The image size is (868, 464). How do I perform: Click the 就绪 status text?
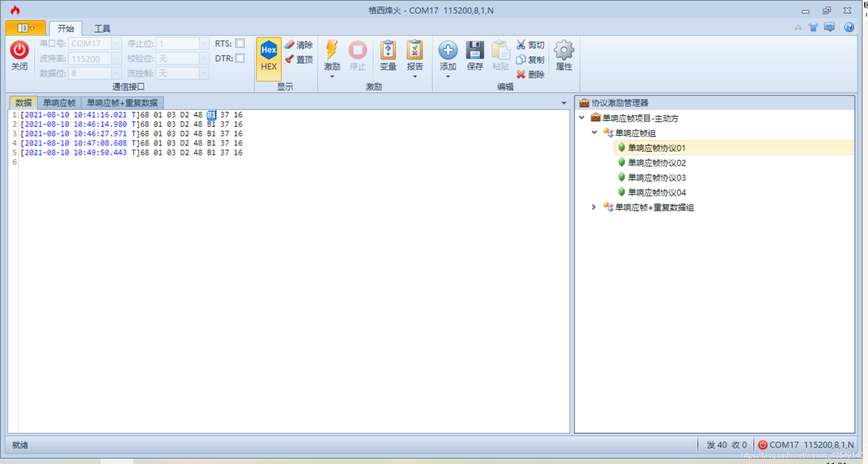(20, 445)
